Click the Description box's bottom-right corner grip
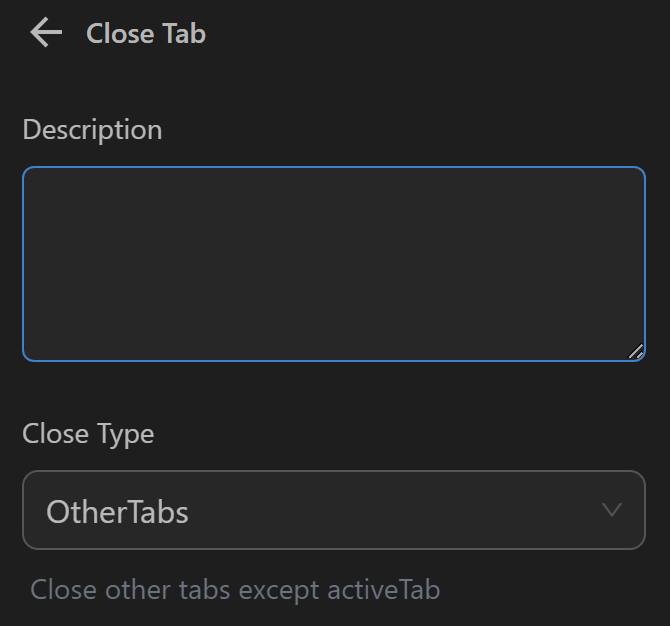 click(636, 351)
